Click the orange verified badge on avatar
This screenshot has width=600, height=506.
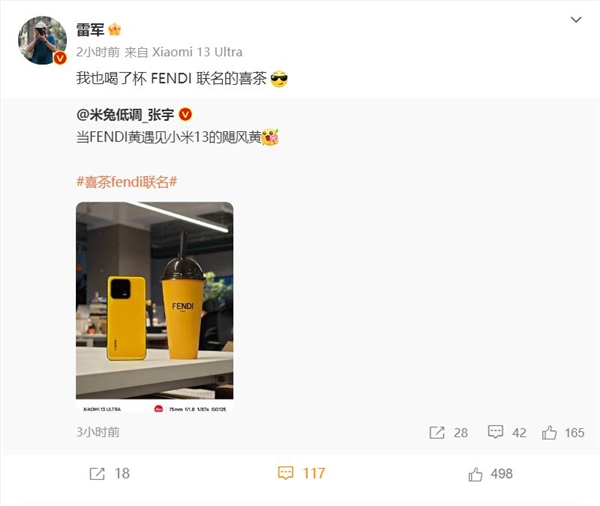tap(60, 58)
